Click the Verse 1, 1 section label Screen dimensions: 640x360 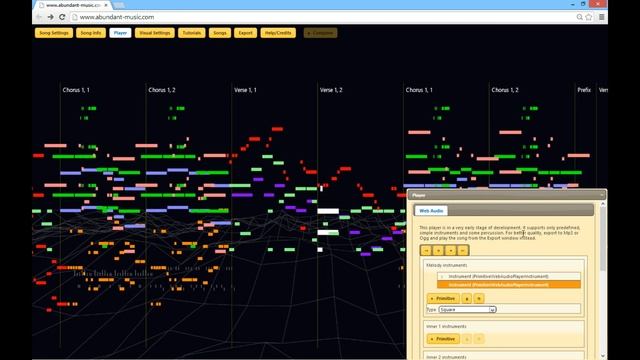click(x=245, y=90)
